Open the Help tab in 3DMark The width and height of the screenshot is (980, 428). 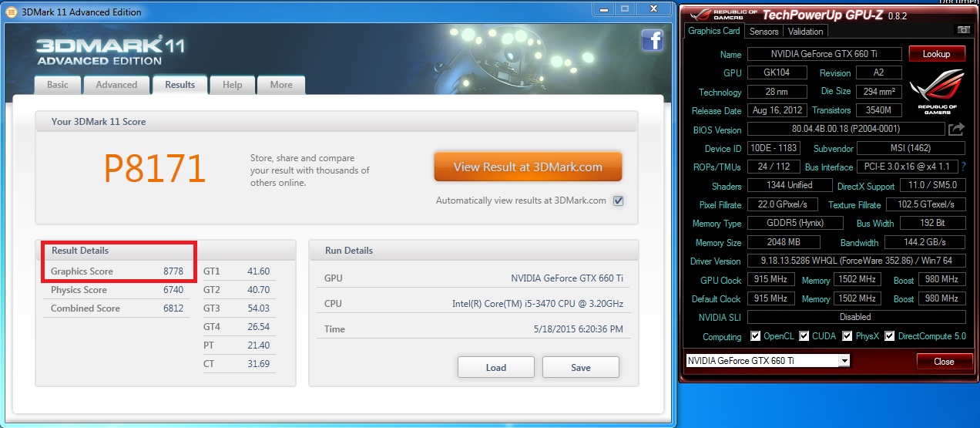(233, 85)
